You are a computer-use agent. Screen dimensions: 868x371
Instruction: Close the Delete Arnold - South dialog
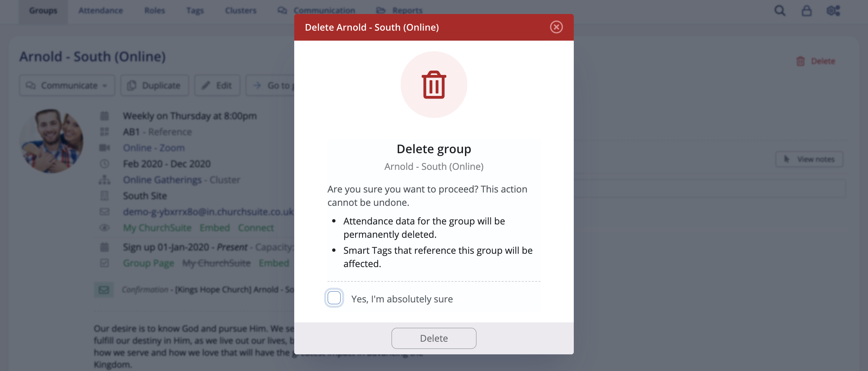(556, 27)
